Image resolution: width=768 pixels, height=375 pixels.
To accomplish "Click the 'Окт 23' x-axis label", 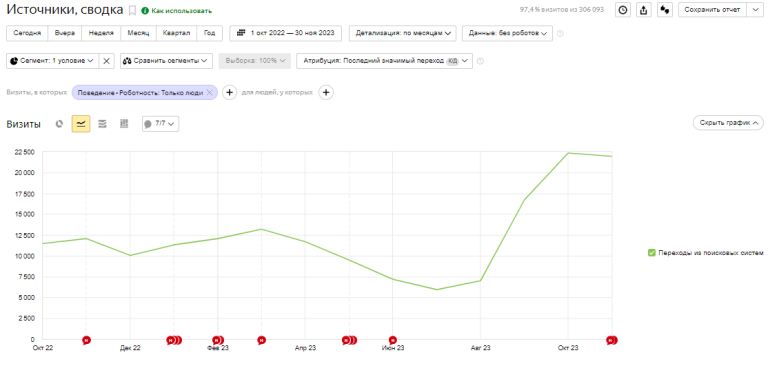I will 568,348.
